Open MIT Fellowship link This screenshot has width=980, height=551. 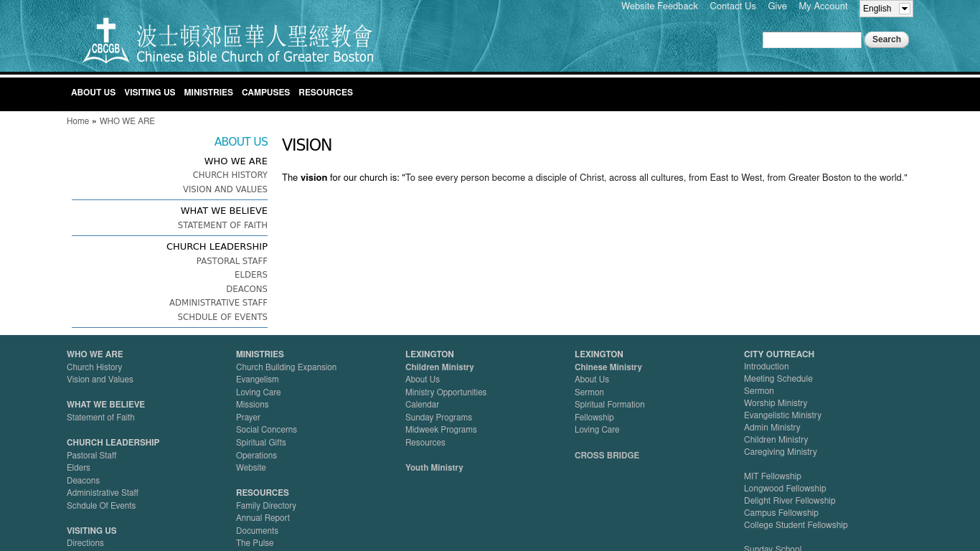click(773, 476)
